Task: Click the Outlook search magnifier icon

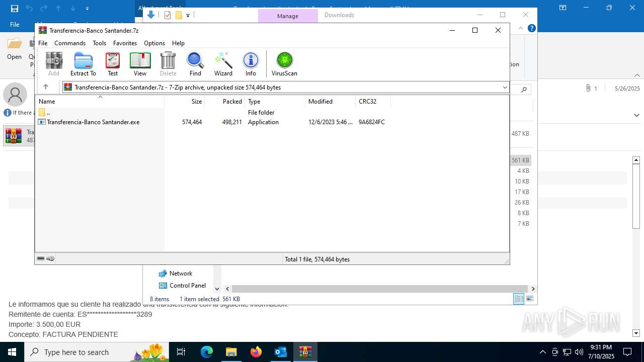Action: click(x=524, y=90)
